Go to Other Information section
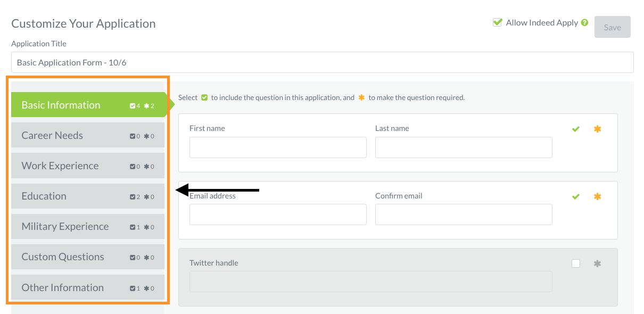The image size is (644, 314). coord(88,287)
